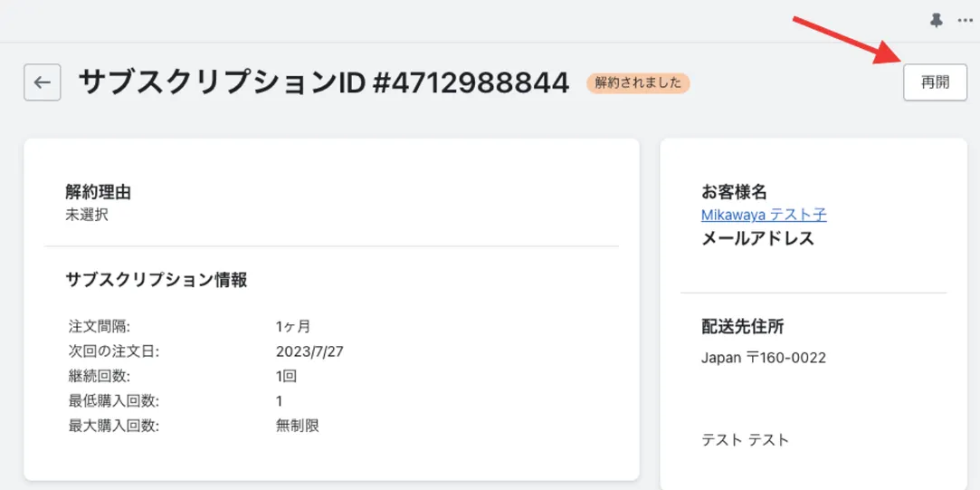This screenshot has height=490, width=980.
Task: Click the next order date 2023/7/27
Action: point(309,351)
